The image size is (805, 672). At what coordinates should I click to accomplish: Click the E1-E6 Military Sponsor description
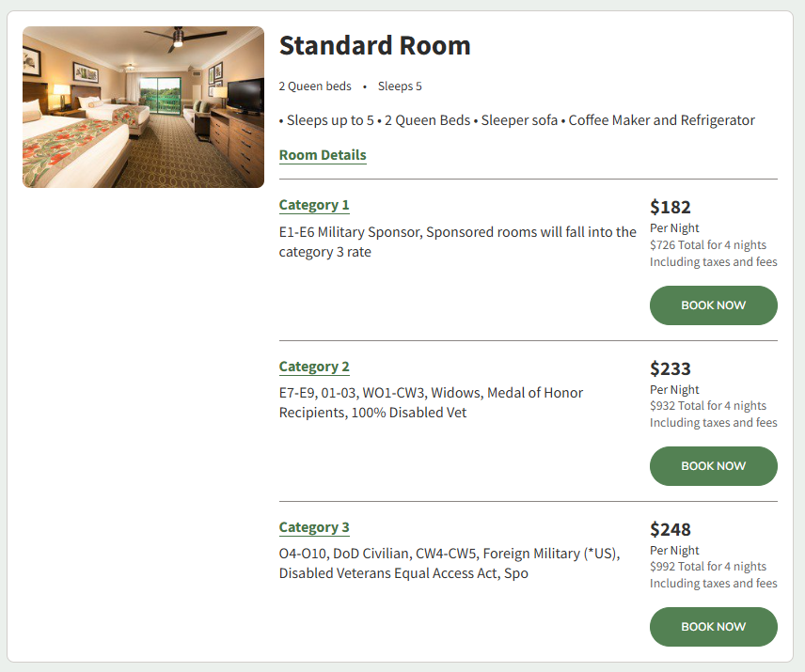point(457,242)
